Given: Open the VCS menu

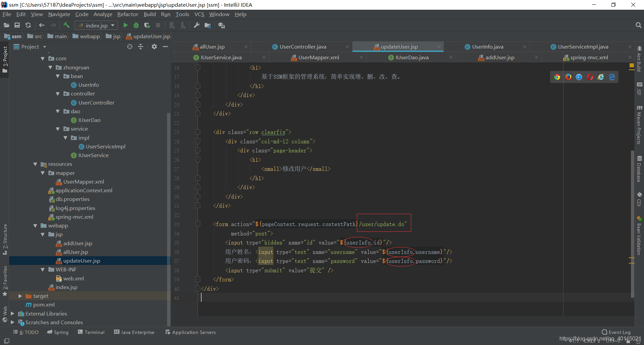Looking at the screenshot, I should pyautogui.click(x=199, y=14).
